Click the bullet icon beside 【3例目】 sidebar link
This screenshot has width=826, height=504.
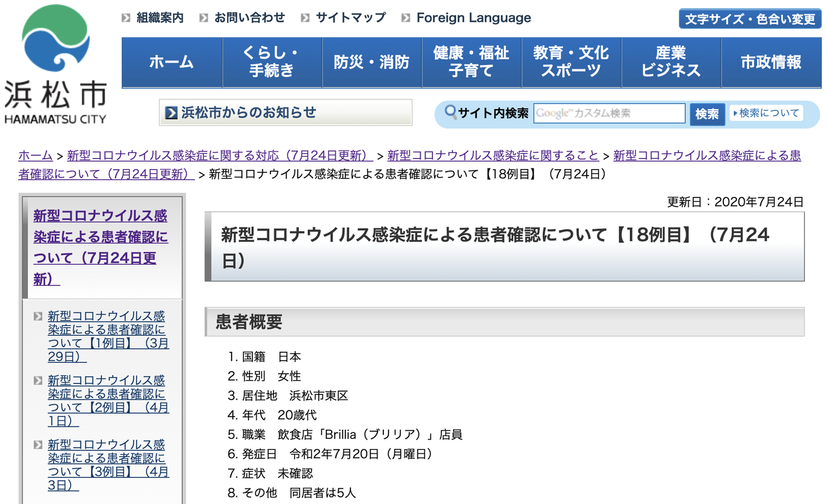(x=38, y=445)
